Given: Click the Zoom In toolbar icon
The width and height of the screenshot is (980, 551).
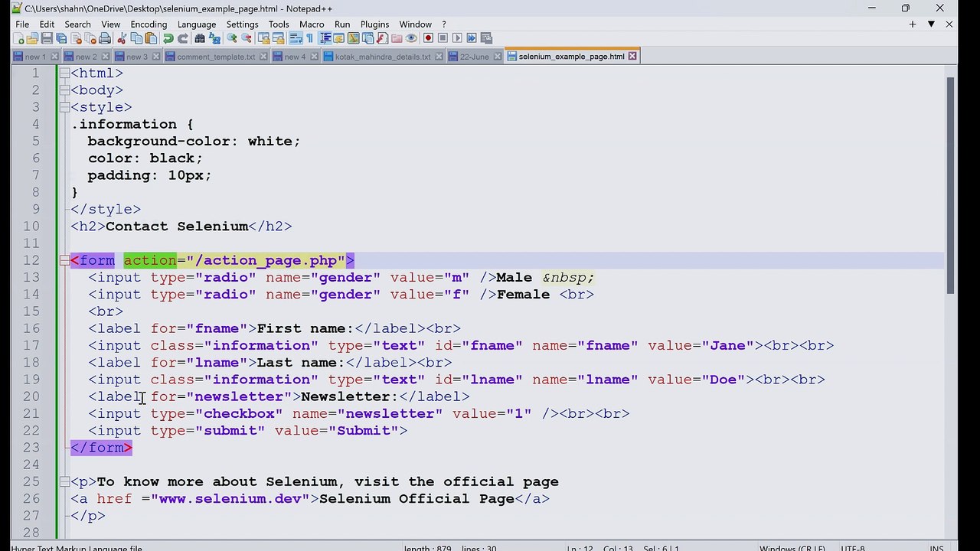Looking at the screenshot, I should (x=232, y=38).
